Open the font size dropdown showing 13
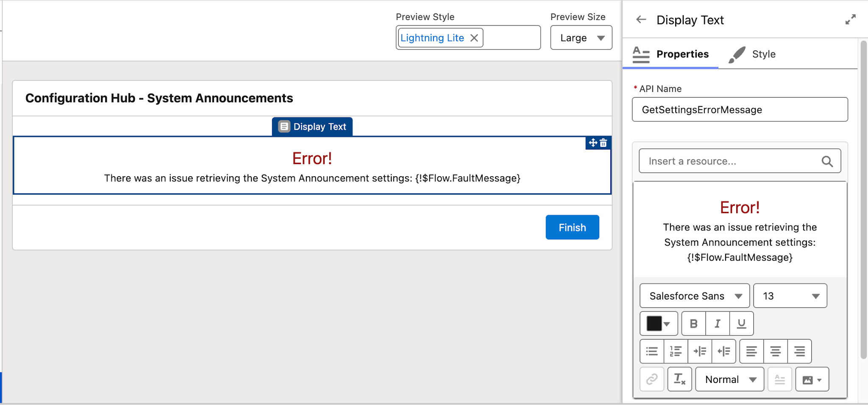 point(790,296)
